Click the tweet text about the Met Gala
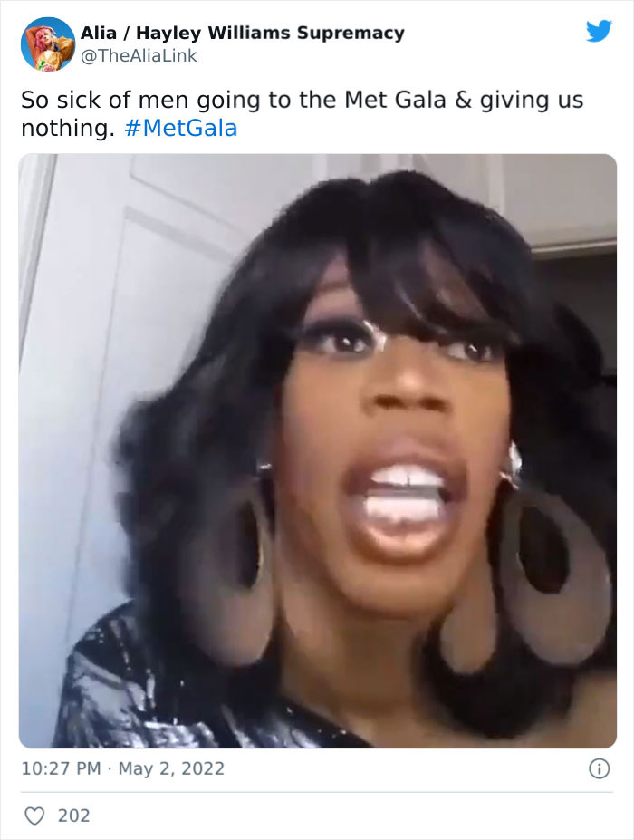The width and height of the screenshot is (634, 840). click(302, 113)
